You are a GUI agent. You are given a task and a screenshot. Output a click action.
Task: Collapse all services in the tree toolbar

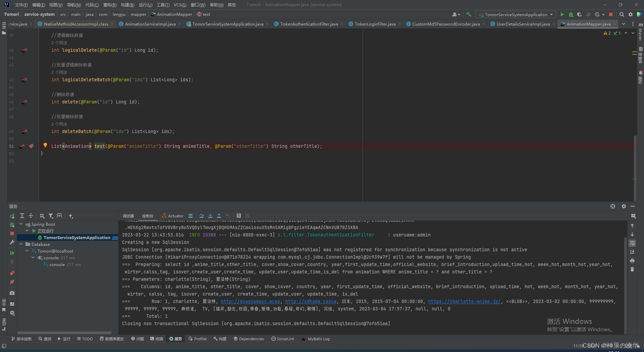[x=31, y=216]
